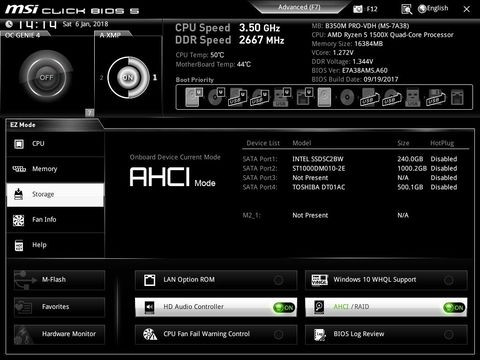Change the English language setting
This screenshot has height=360, width=480.
(437, 8)
